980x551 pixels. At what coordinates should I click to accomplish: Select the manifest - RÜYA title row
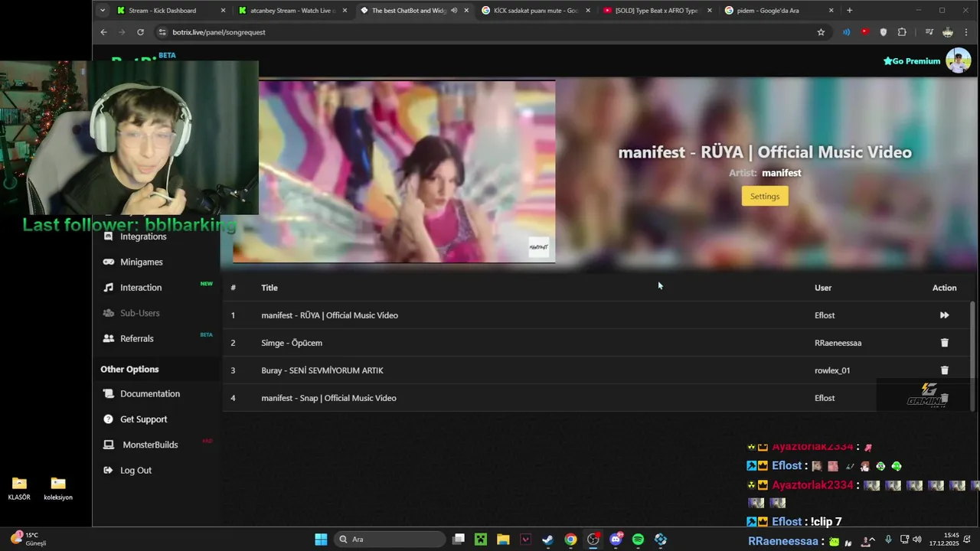(x=329, y=315)
